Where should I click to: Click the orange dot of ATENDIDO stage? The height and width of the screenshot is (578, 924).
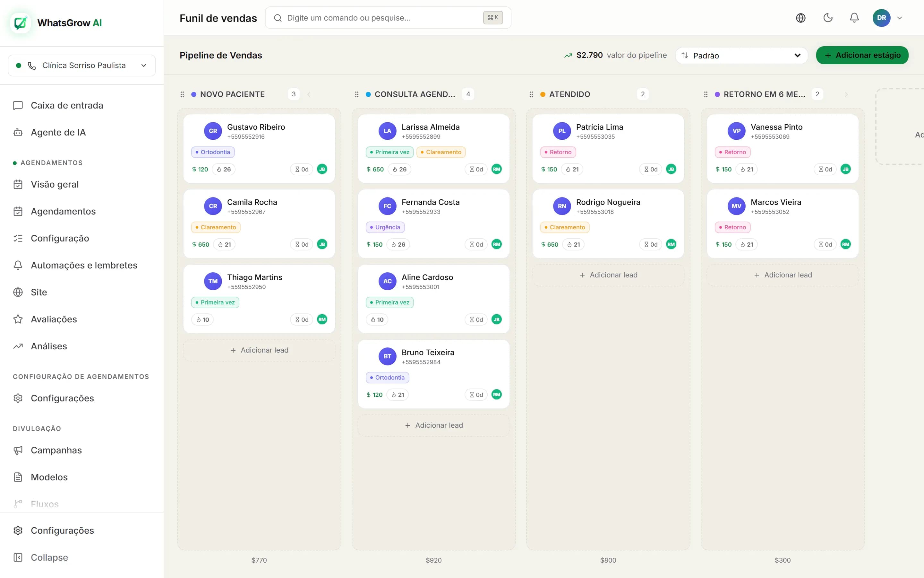coord(543,94)
